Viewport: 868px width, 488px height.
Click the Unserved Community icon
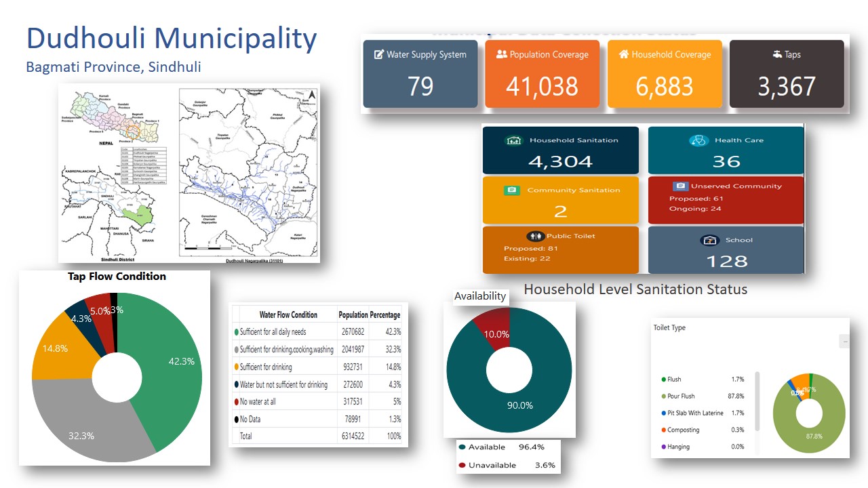pos(680,186)
